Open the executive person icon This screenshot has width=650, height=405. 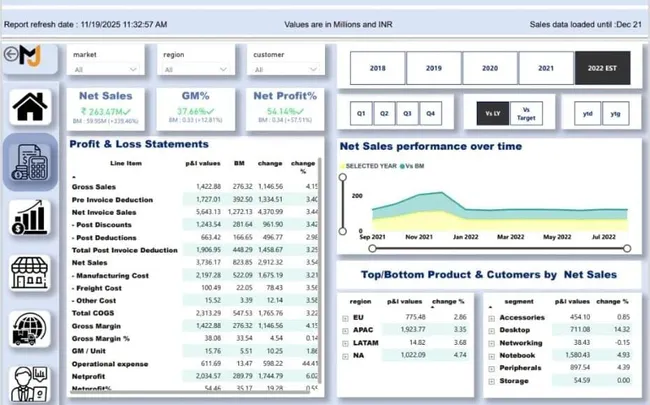[30, 383]
